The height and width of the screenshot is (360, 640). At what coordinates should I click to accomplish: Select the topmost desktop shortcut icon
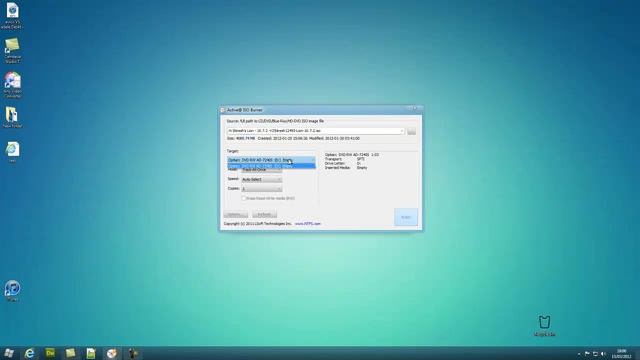click(x=12, y=16)
